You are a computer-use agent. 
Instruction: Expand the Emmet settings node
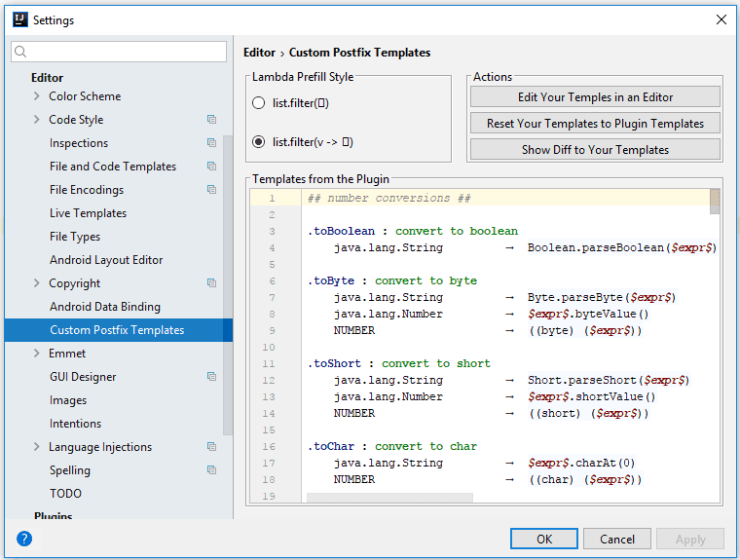click(x=37, y=354)
